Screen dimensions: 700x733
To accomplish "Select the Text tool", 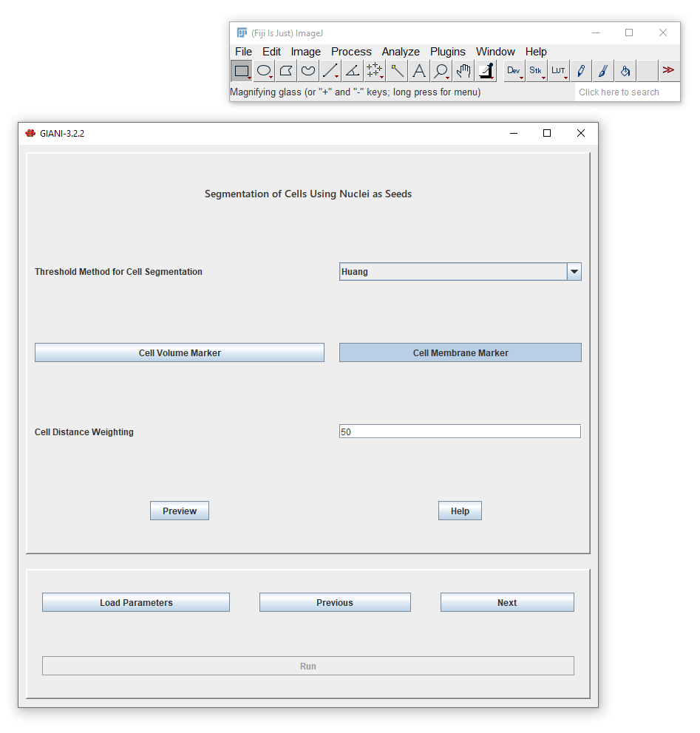I will [x=419, y=71].
